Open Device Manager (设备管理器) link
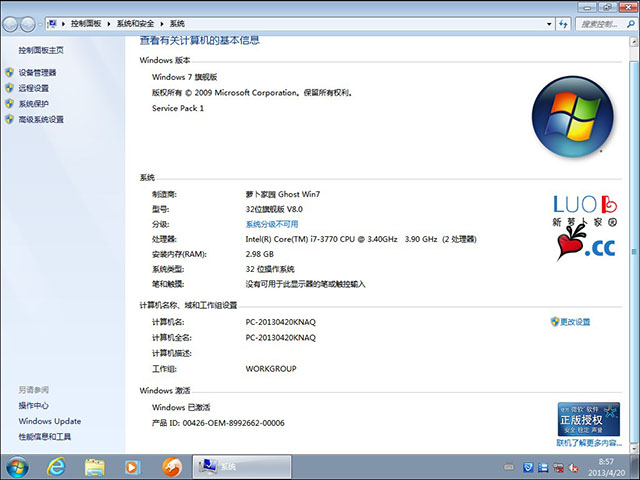 (37, 73)
